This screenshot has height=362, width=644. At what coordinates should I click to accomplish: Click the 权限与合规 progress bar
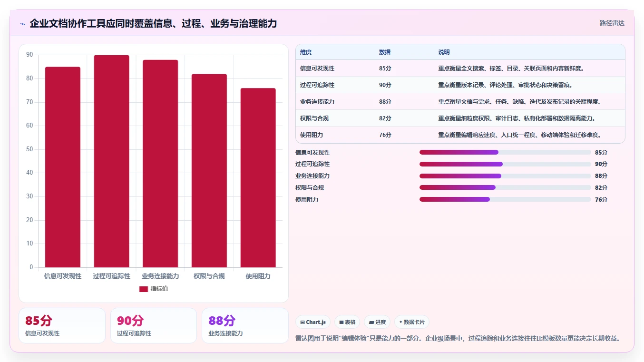pos(505,187)
